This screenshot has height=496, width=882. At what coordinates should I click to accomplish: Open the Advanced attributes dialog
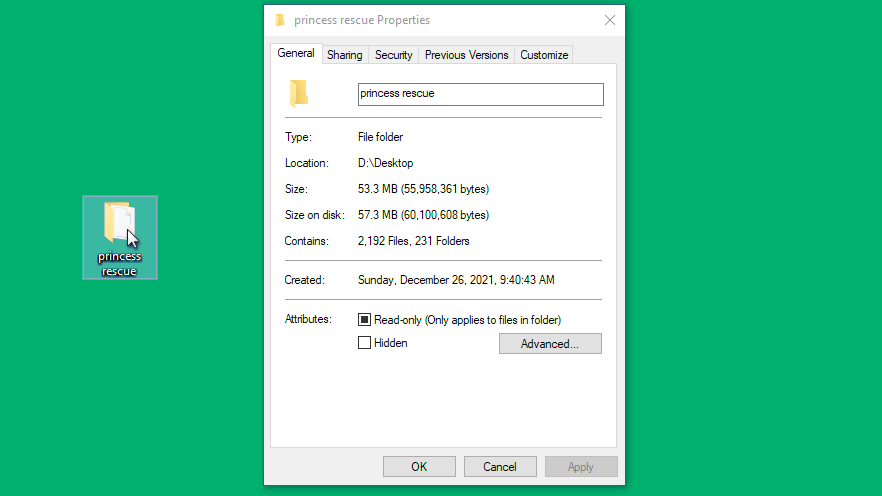(550, 344)
